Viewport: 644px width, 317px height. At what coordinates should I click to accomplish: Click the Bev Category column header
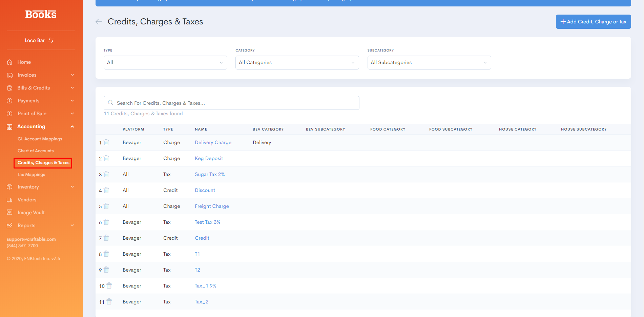coord(268,129)
